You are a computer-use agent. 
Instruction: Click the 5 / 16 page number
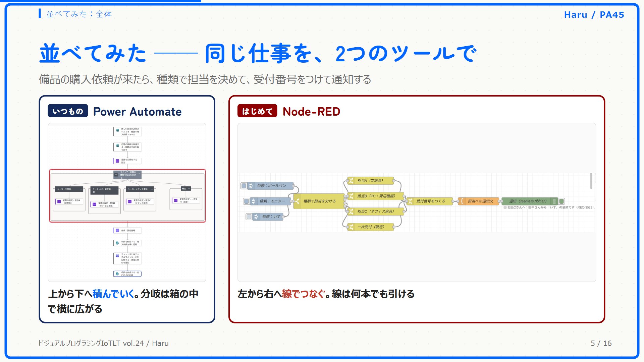[601, 343]
